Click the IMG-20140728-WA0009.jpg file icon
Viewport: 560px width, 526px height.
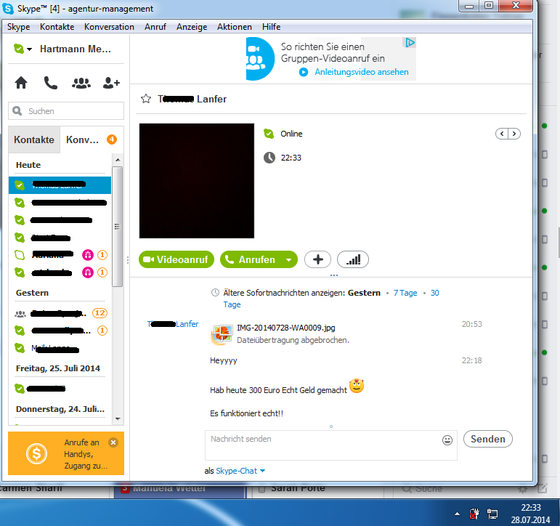pyautogui.click(x=222, y=334)
